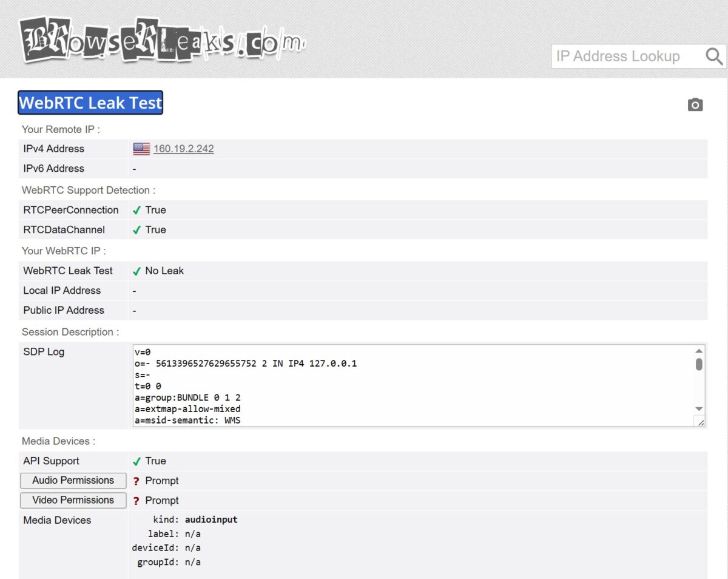Image resolution: width=728 pixels, height=579 pixels.
Task: Click the 'Session Description :' section label
Action: [70, 332]
